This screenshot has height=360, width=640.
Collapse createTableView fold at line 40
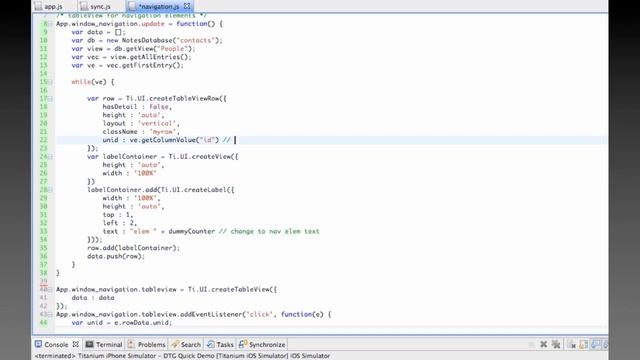click(x=50, y=290)
